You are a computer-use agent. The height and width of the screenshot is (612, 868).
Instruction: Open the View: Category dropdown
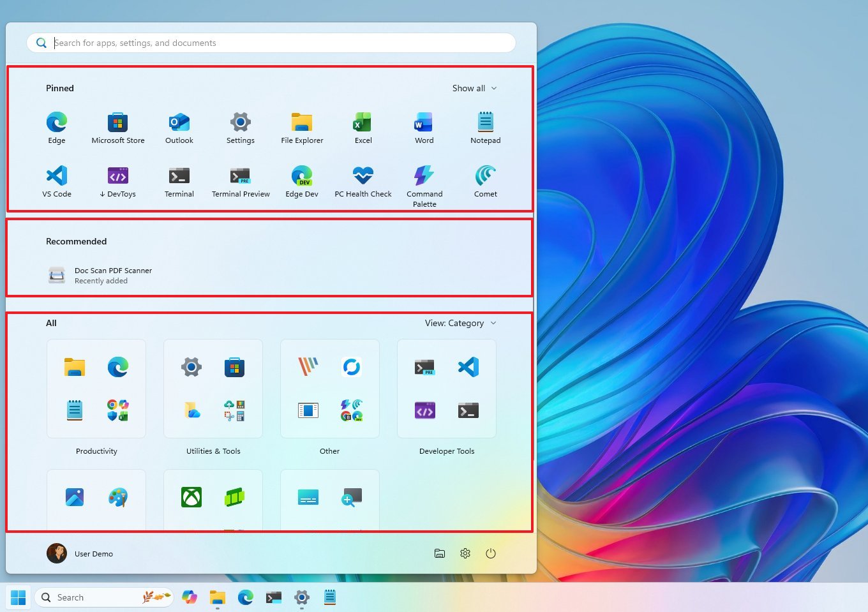click(460, 323)
